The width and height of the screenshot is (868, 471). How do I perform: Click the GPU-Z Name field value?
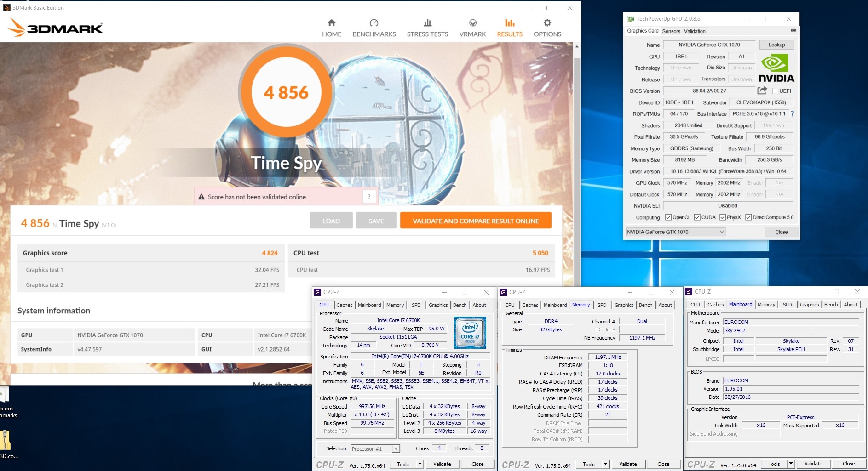709,45
